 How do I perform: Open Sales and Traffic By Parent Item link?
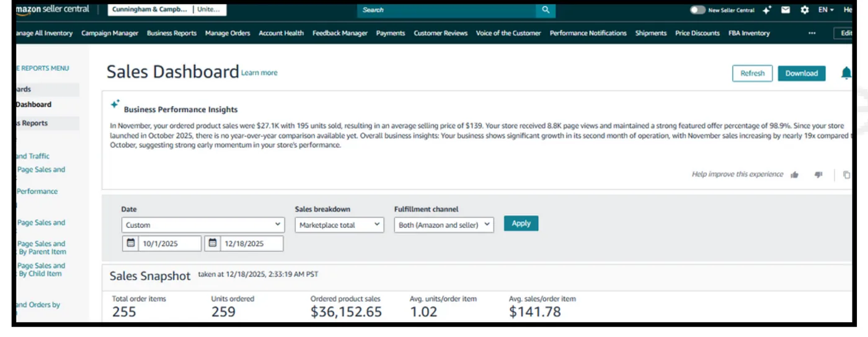pyautogui.click(x=41, y=248)
